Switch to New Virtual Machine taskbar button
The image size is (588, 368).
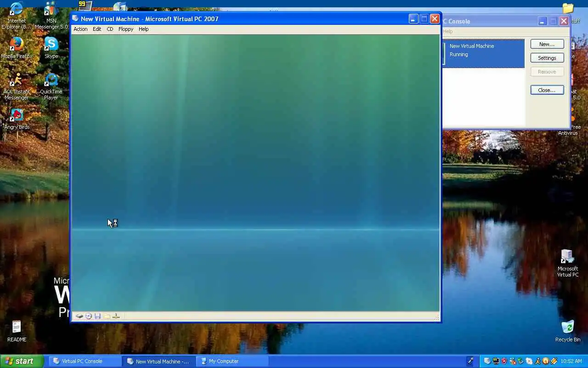(159, 361)
